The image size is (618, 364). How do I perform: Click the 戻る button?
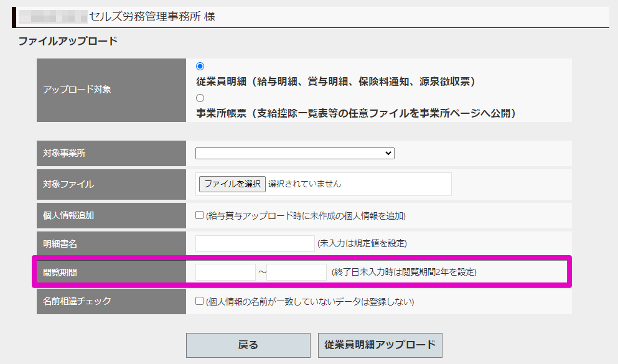(248, 345)
